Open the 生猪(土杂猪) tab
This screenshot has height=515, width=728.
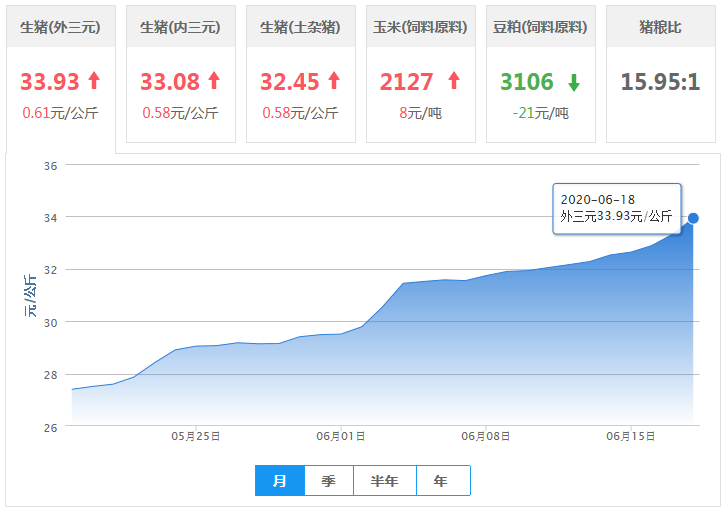300,28
